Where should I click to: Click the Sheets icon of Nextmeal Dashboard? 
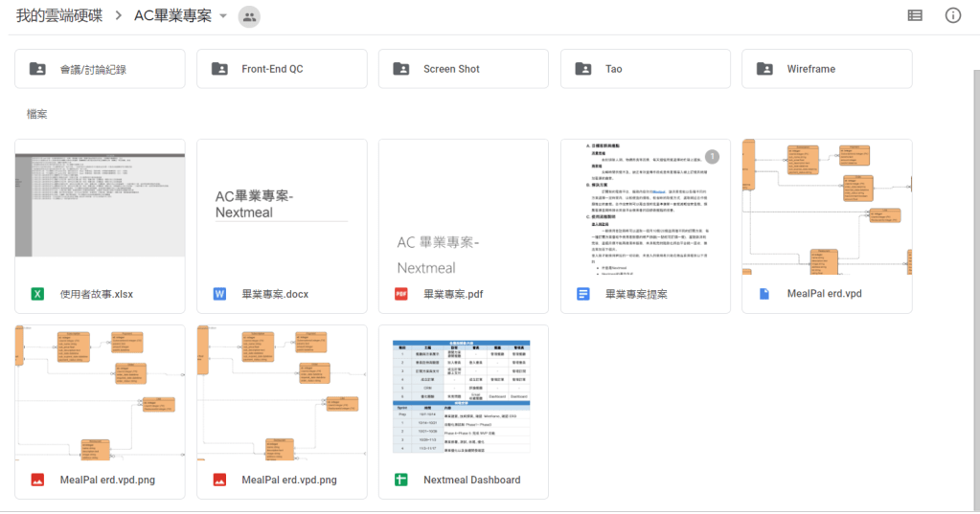pos(401,480)
